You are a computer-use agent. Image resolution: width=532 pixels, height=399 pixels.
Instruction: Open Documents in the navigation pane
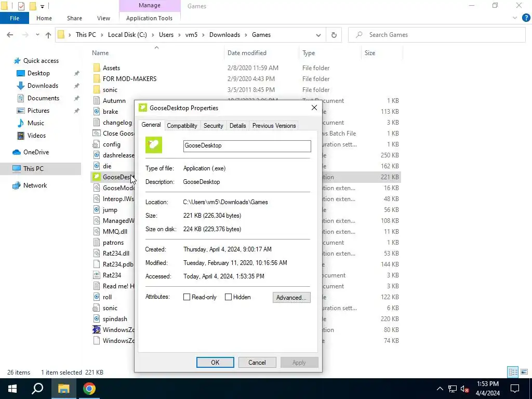43,98
